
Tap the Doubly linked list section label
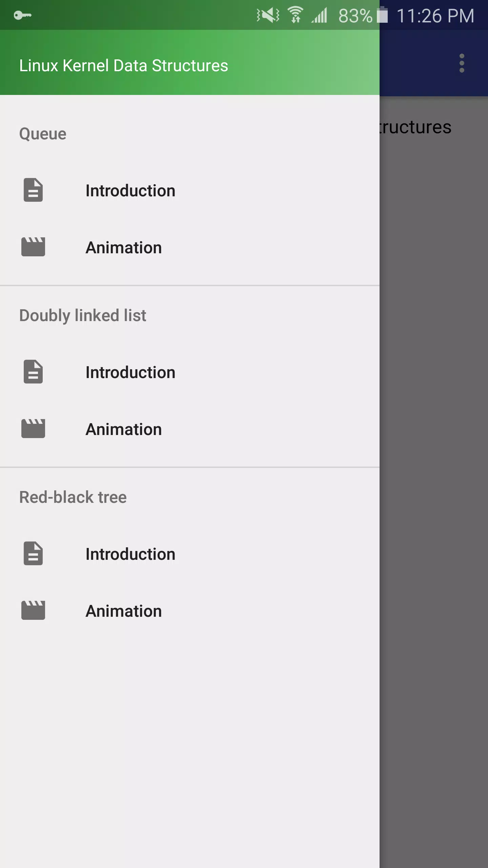tap(83, 316)
